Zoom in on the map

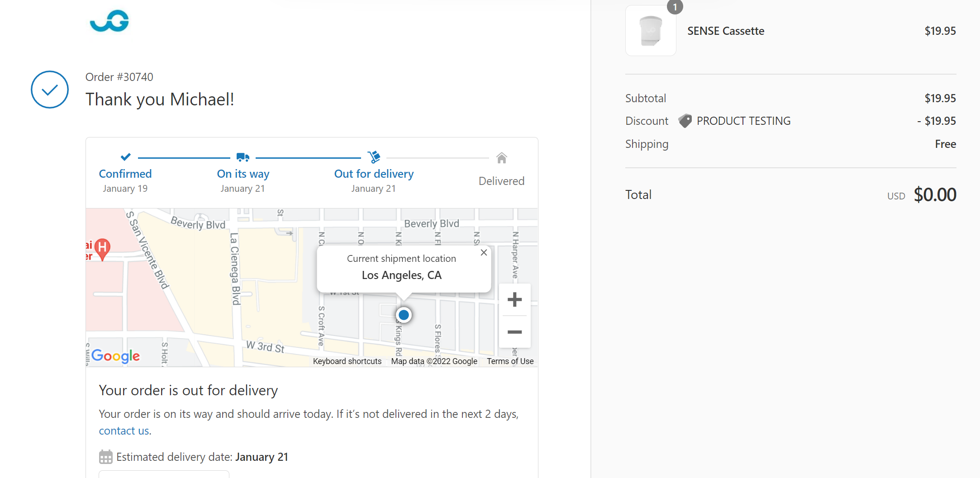[514, 299]
